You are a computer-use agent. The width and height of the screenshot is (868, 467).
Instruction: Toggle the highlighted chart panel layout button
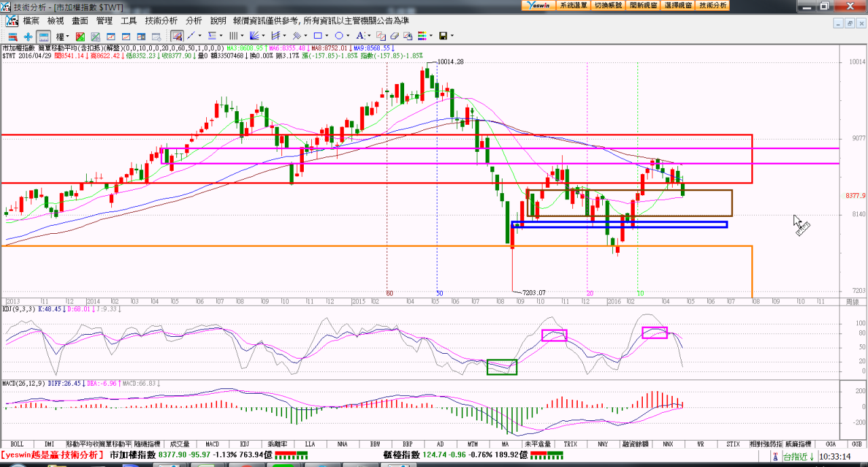[43, 36]
